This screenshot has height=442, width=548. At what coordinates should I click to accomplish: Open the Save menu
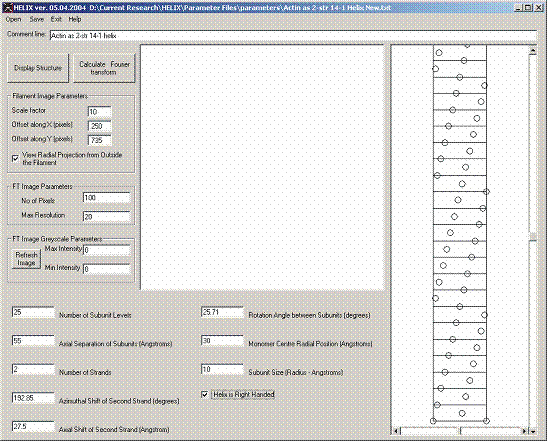(36, 20)
